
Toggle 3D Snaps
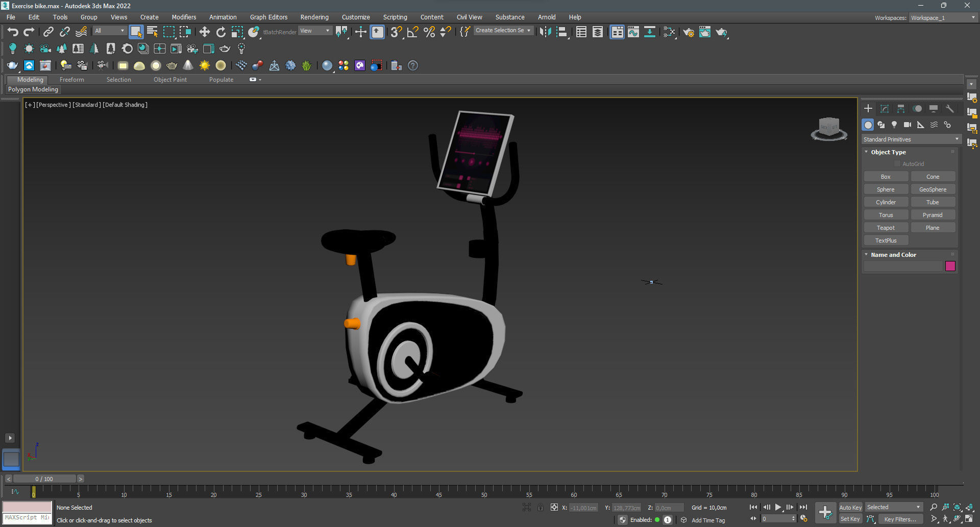coord(396,32)
